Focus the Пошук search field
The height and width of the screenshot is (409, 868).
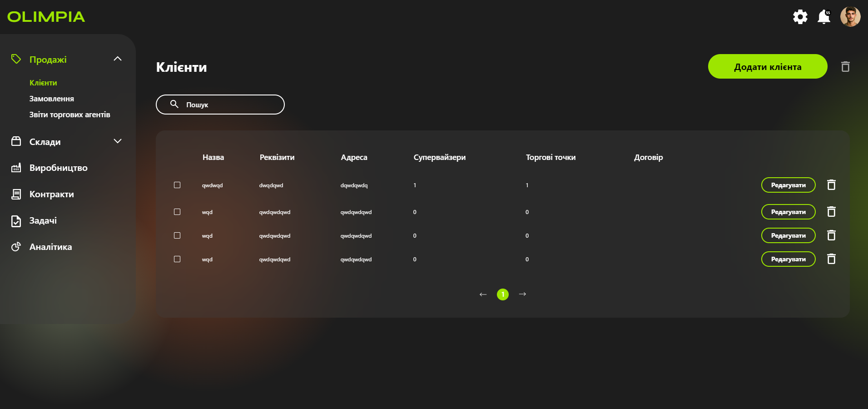pos(220,105)
